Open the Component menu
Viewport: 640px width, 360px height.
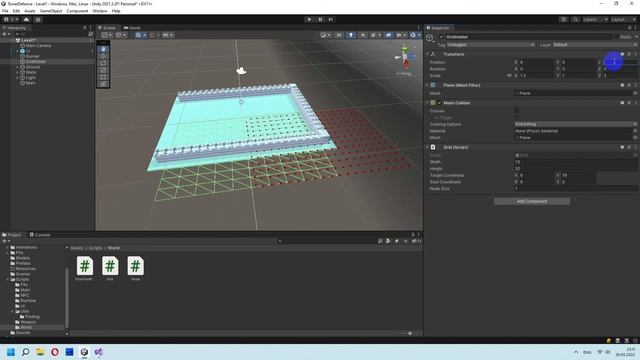tap(77, 11)
